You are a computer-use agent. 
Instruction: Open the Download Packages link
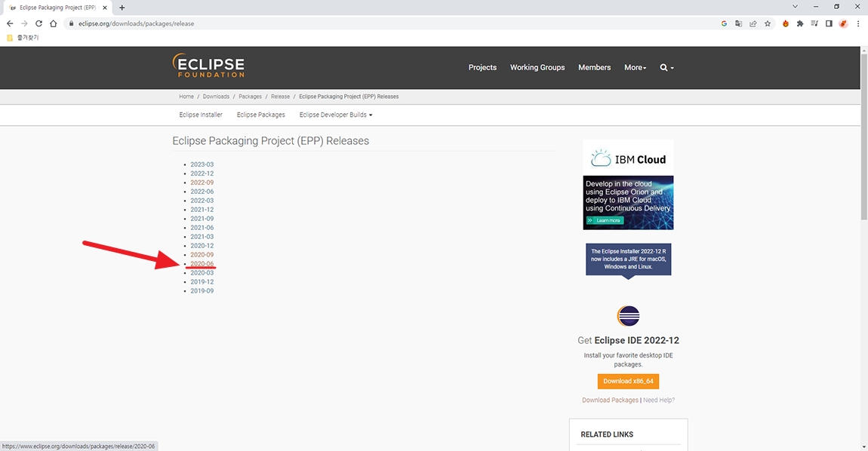tap(610, 400)
